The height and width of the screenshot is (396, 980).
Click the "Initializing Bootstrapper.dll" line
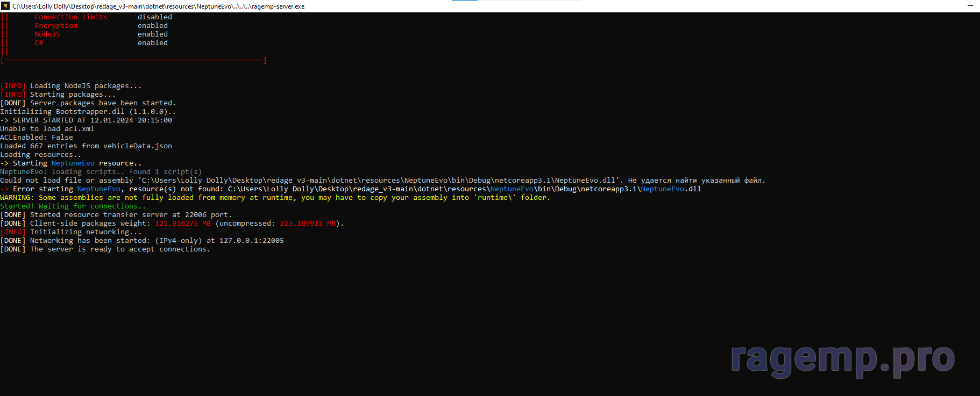click(x=88, y=112)
